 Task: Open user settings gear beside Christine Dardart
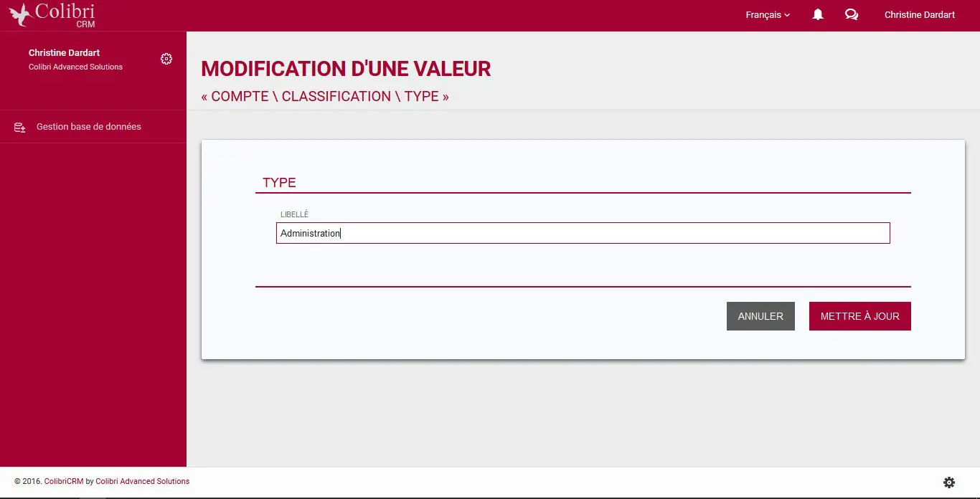click(166, 59)
